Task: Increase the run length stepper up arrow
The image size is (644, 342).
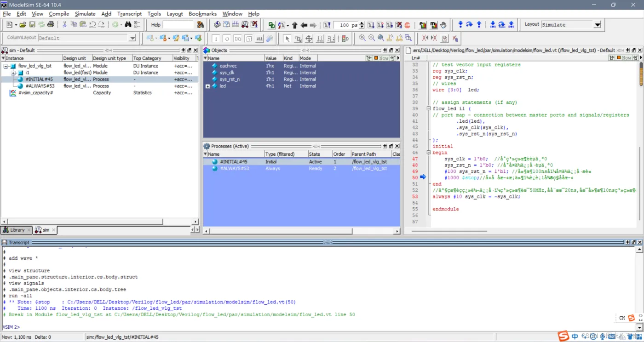Action: click(362, 23)
